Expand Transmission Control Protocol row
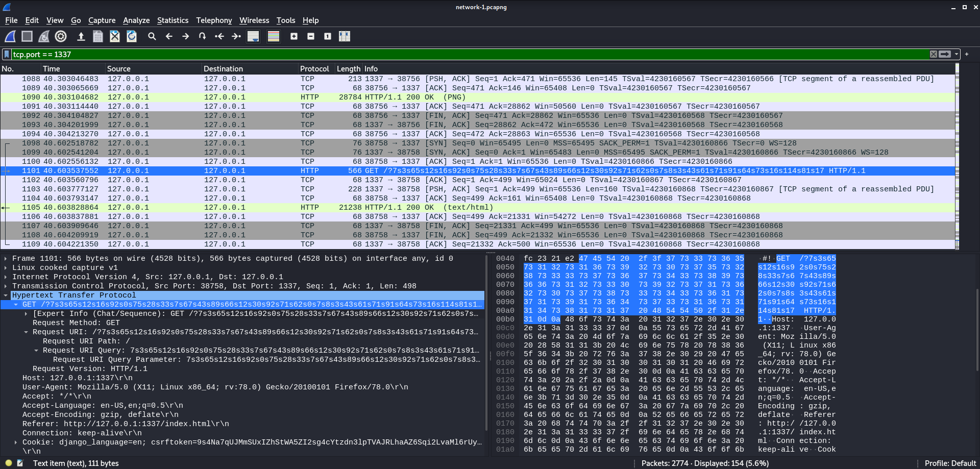Viewport: 980px width, 469px height. (x=6, y=286)
